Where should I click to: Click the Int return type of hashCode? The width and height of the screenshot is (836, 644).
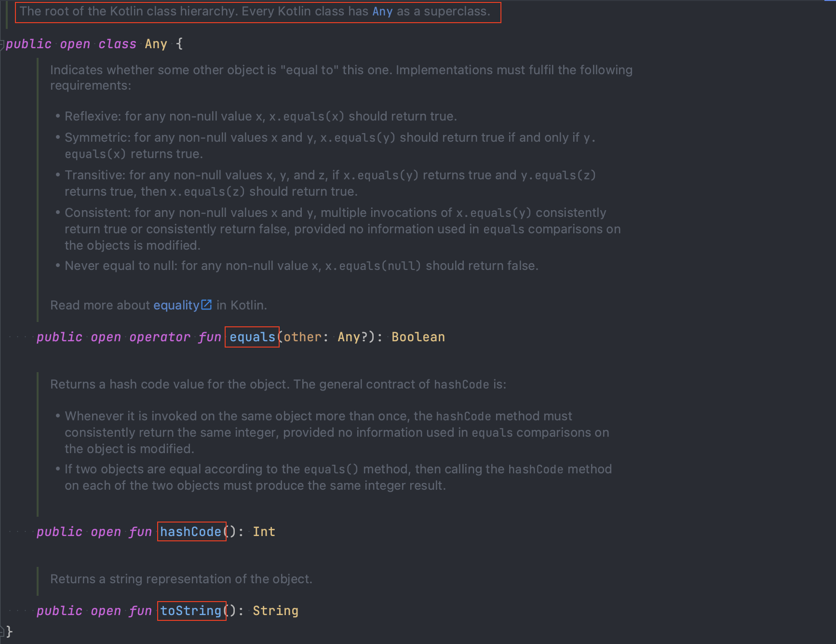(264, 532)
